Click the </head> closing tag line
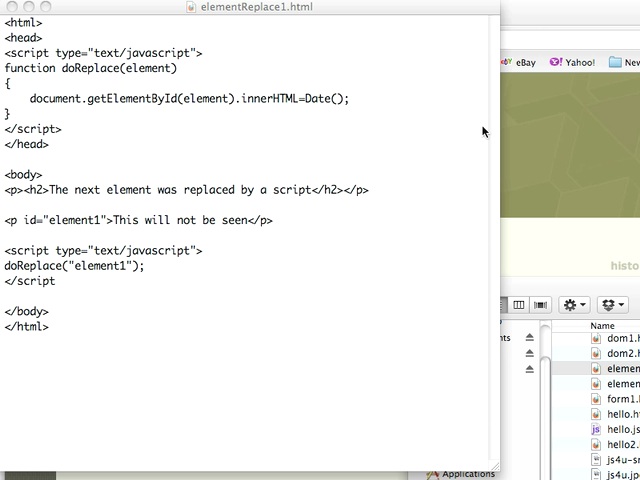This screenshot has height=480, width=640. click(27, 144)
